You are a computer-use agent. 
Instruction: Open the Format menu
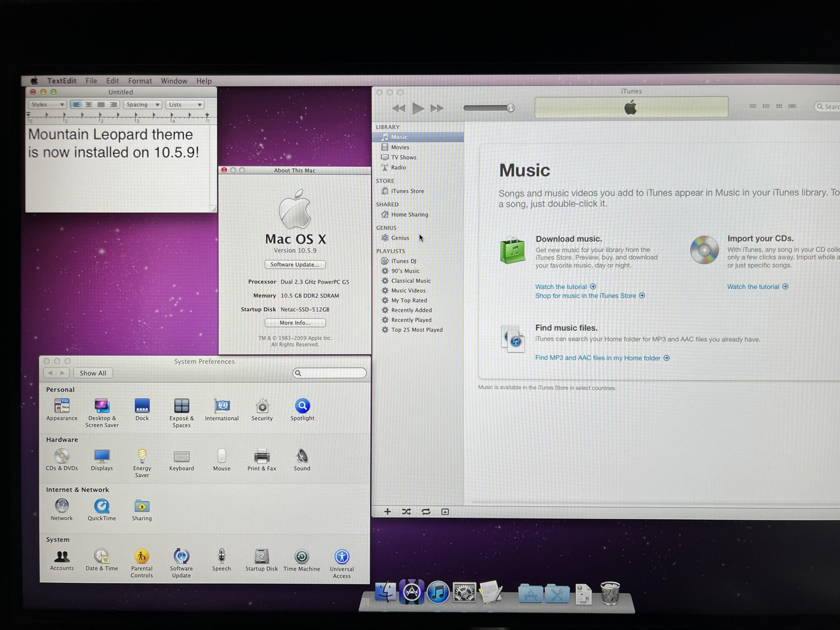pos(140,81)
